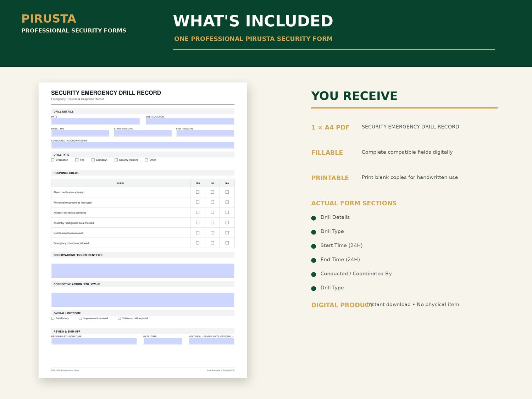Click the '1 × A4 PDF' label

(x=331, y=127)
